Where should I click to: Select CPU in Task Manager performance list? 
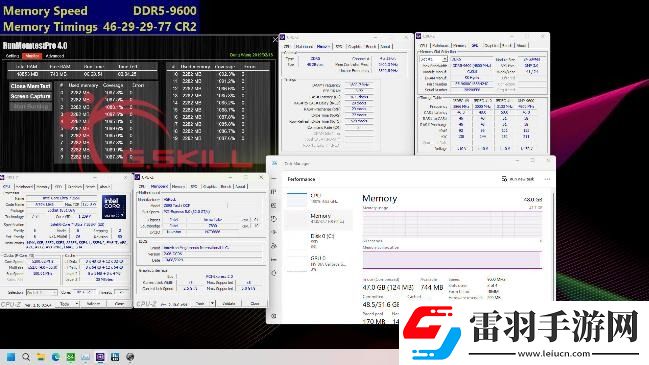coord(319,198)
